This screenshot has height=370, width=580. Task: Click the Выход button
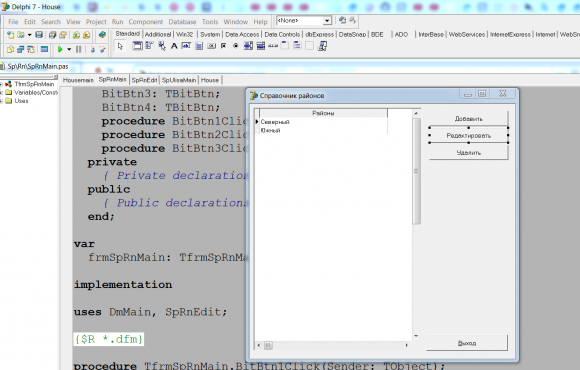tap(467, 343)
